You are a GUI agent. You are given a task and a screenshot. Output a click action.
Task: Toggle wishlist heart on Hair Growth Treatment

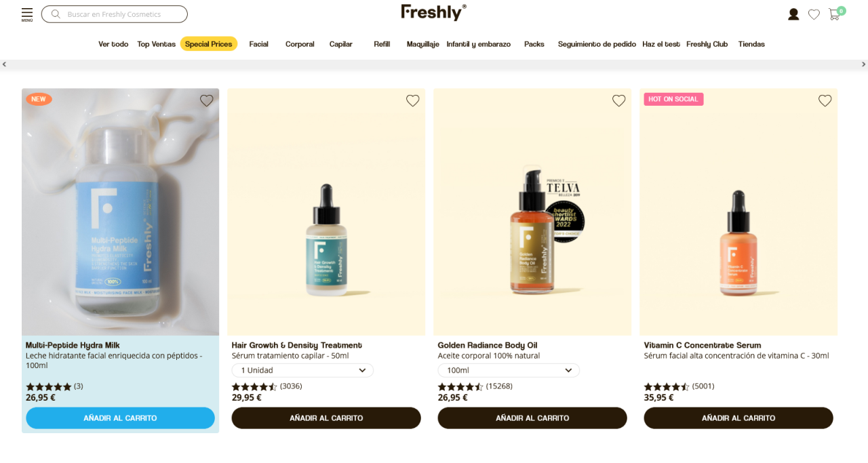point(413,100)
